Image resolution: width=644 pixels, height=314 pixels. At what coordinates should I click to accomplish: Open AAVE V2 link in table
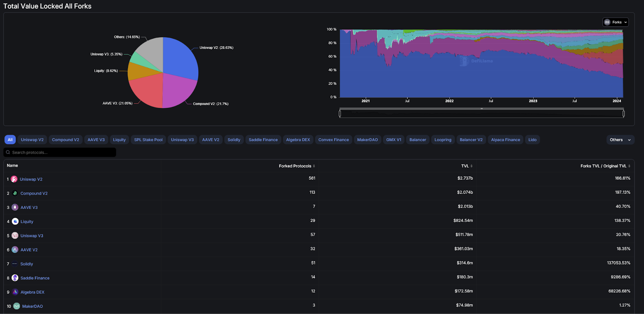(29, 250)
